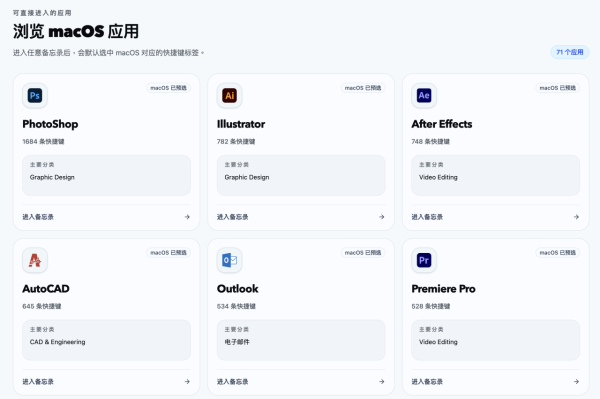Click the Illustrator Ai app icon

point(230,96)
